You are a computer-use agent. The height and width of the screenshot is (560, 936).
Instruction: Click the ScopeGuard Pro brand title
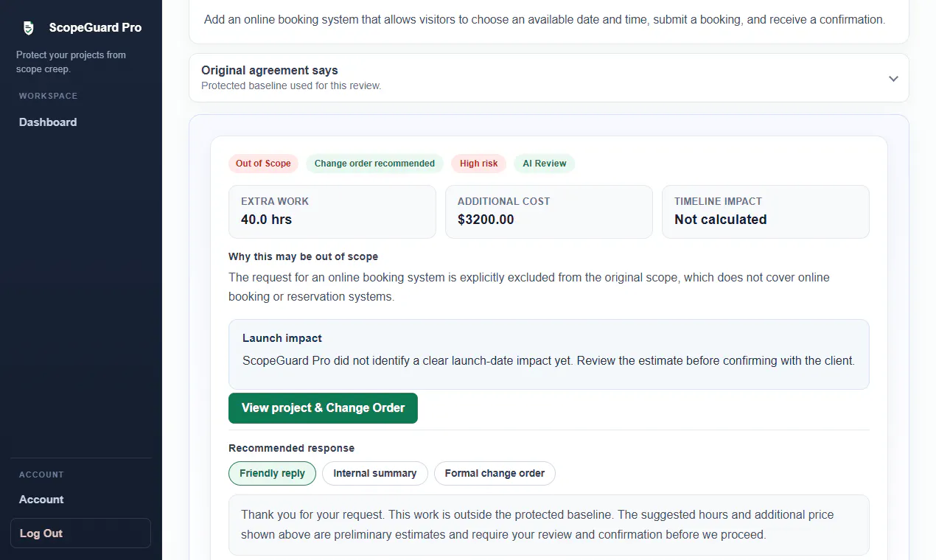point(95,28)
